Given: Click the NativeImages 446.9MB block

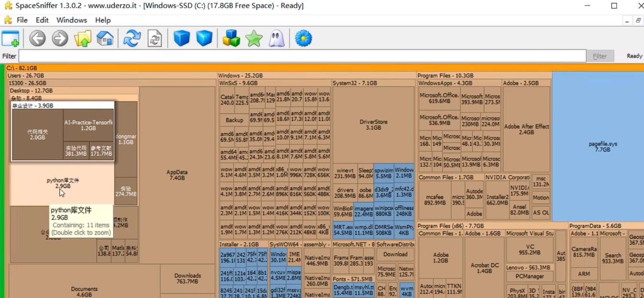Looking at the screenshot, I should tap(317, 261).
